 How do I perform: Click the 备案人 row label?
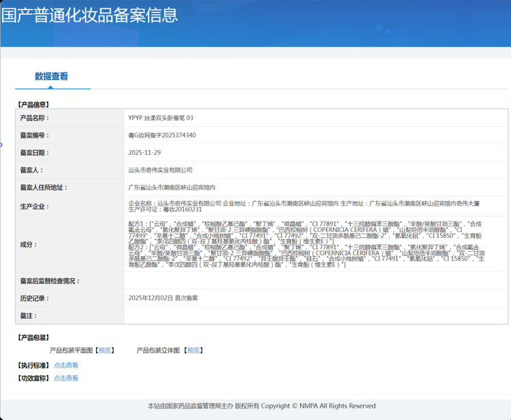tap(31, 170)
